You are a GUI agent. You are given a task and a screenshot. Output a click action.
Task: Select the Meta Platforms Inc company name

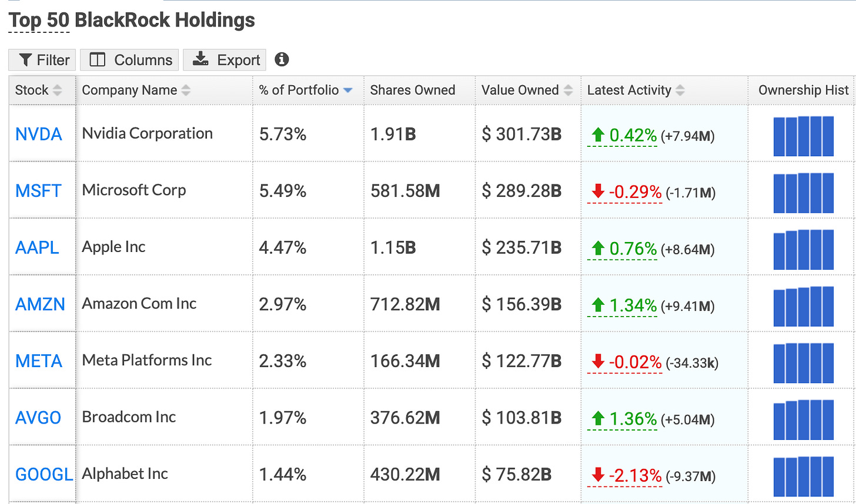coord(147,361)
